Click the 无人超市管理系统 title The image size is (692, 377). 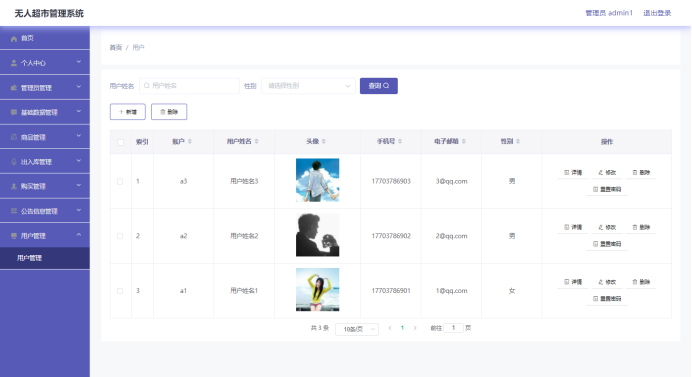pyautogui.click(x=49, y=14)
